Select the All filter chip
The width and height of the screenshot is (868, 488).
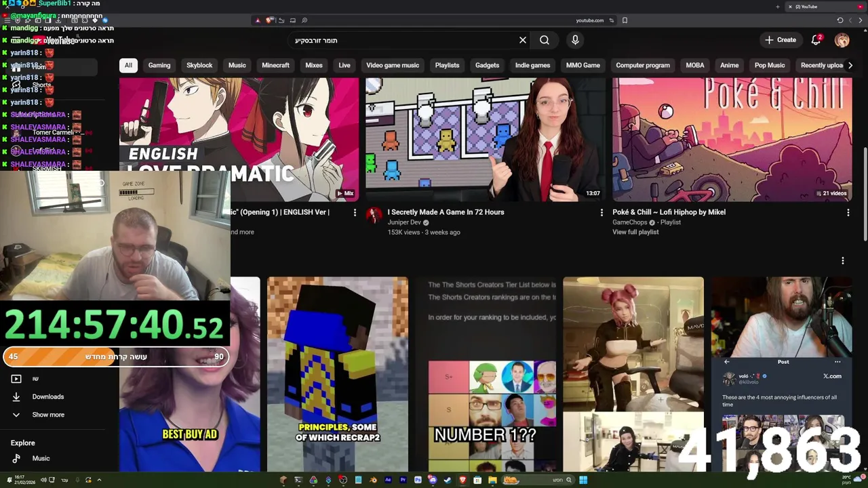pos(128,65)
